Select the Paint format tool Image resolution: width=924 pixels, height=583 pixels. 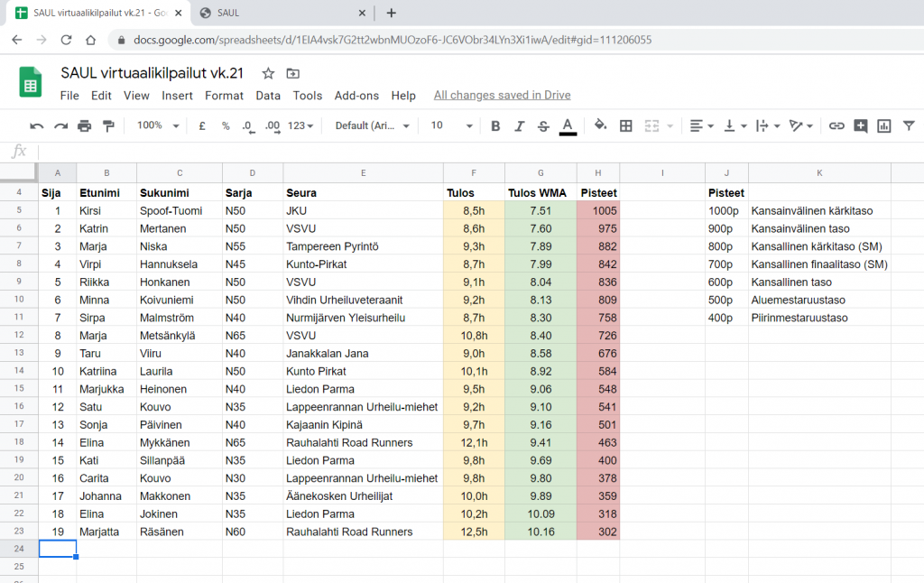pyautogui.click(x=108, y=126)
